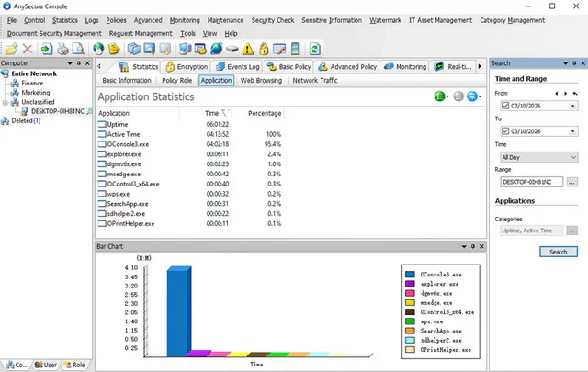Viewport: 588px width, 372px height.
Task: Click the open folder toolbar icon
Action: pos(11,49)
